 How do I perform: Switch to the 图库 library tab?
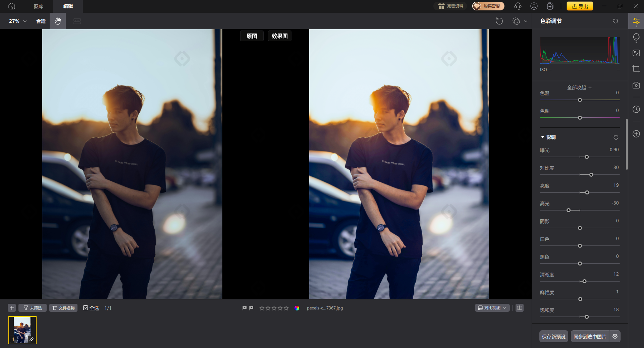click(x=39, y=6)
